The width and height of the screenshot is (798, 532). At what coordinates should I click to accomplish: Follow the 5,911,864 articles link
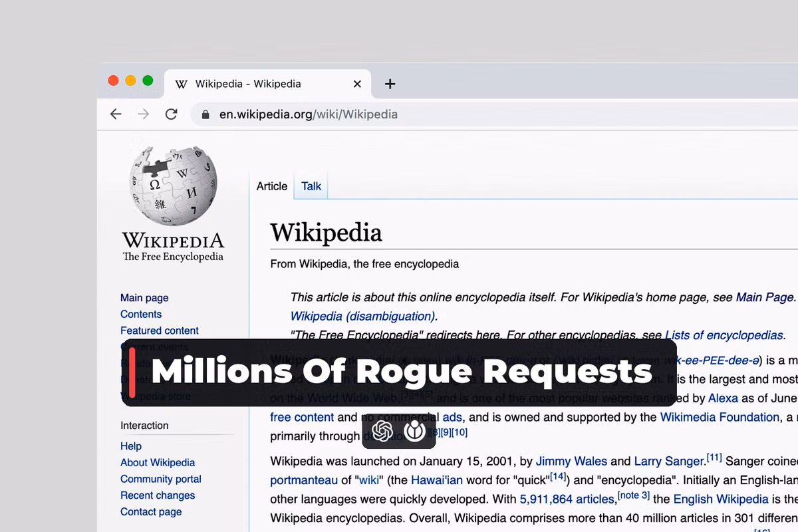pos(567,499)
